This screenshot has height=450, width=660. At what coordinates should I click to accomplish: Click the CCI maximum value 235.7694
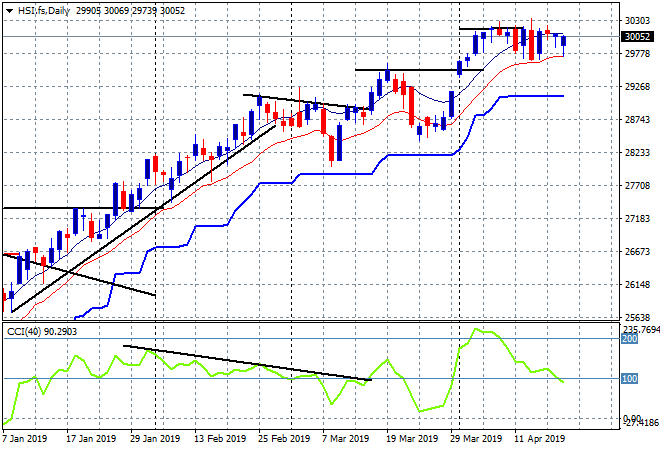641,329
